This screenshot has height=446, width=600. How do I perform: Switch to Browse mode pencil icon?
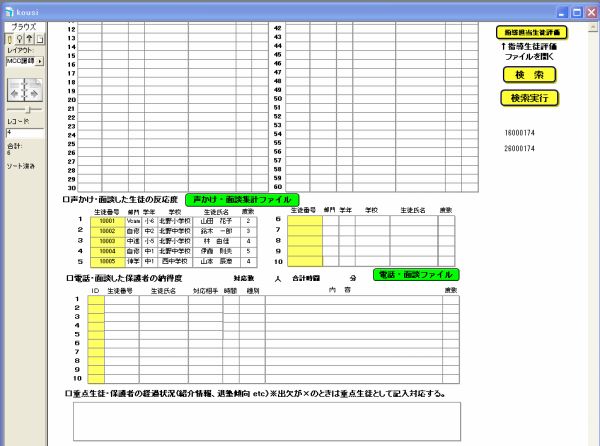(x=10, y=38)
